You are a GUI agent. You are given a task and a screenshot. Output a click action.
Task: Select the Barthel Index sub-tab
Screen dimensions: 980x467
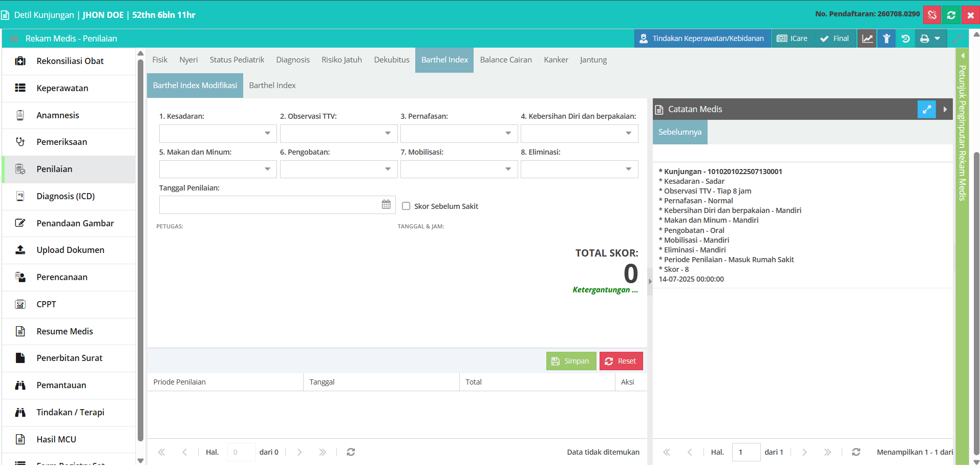click(x=272, y=86)
